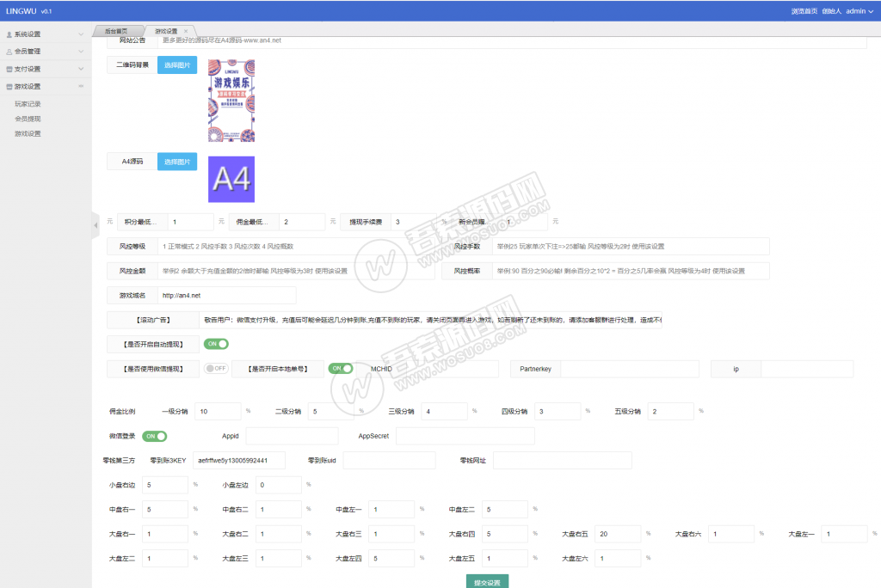This screenshot has height=588, width=881.
Task: Click the 游戏域名 field containing http://an4.net
Action: click(x=227, y=296)
